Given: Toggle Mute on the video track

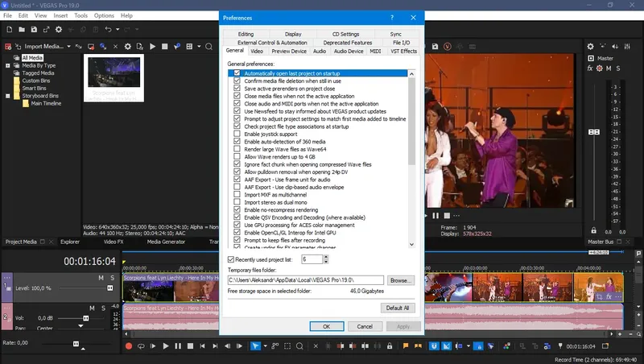Looking at the screenshot, I should tap(101, 278).
